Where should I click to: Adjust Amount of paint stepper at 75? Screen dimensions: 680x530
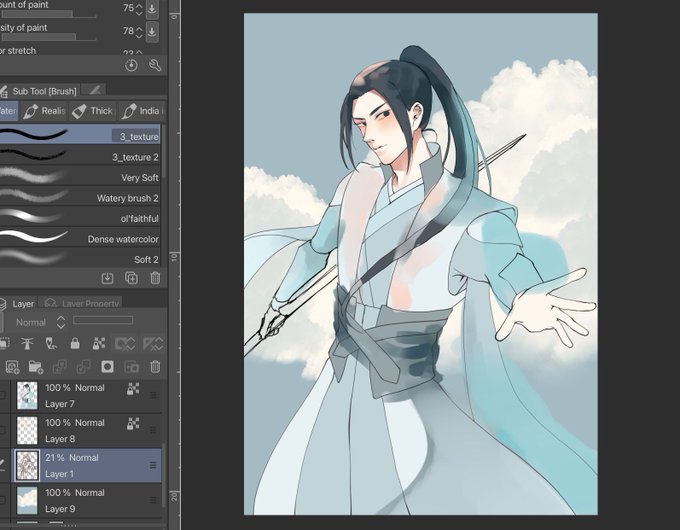(x=139, y=9)
